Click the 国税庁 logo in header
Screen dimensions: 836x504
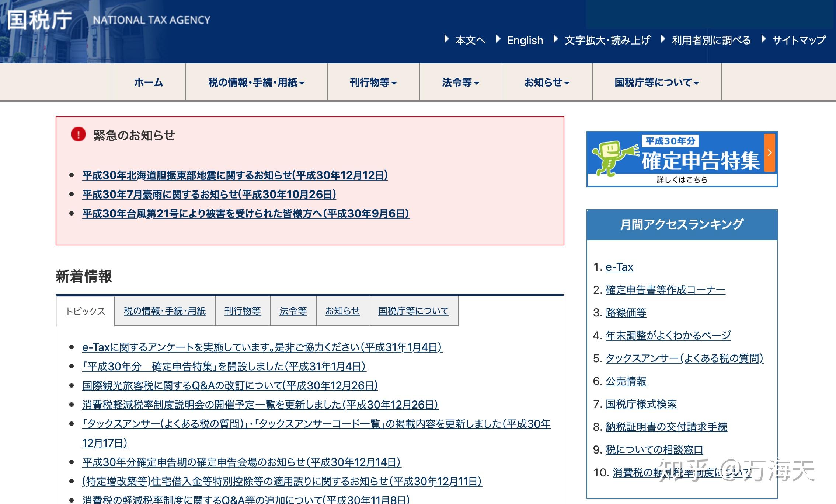pyautogui.click(x=39, y=20)
